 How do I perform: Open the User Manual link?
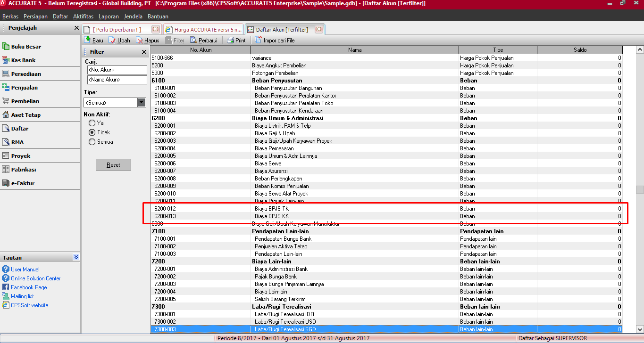25,269
